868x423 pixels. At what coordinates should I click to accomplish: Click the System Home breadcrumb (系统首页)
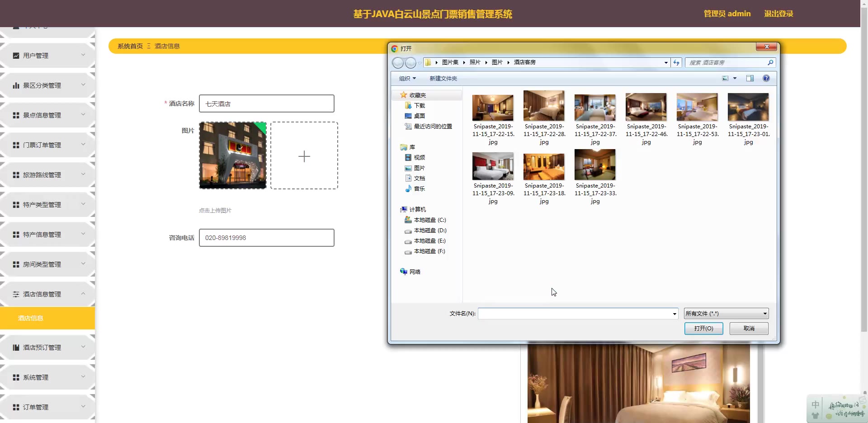click(130, 46)
